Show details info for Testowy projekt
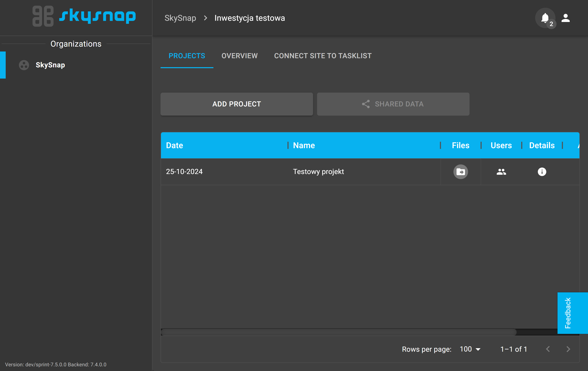The width and height of the screenshot is (588, 371). tap(542, 172)
